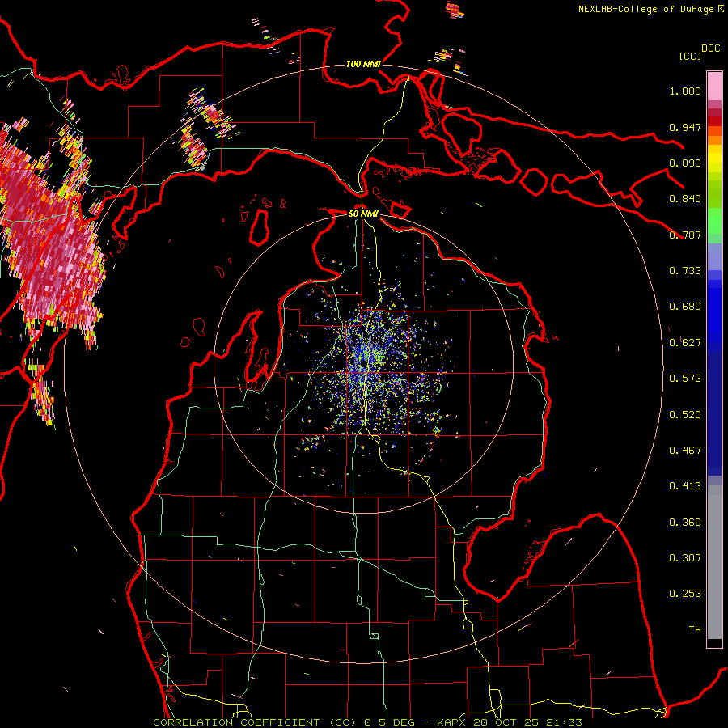Click the 0.467 legend value
The width and height of the screenshot is (728, 728).
click(x=685, y=451)
